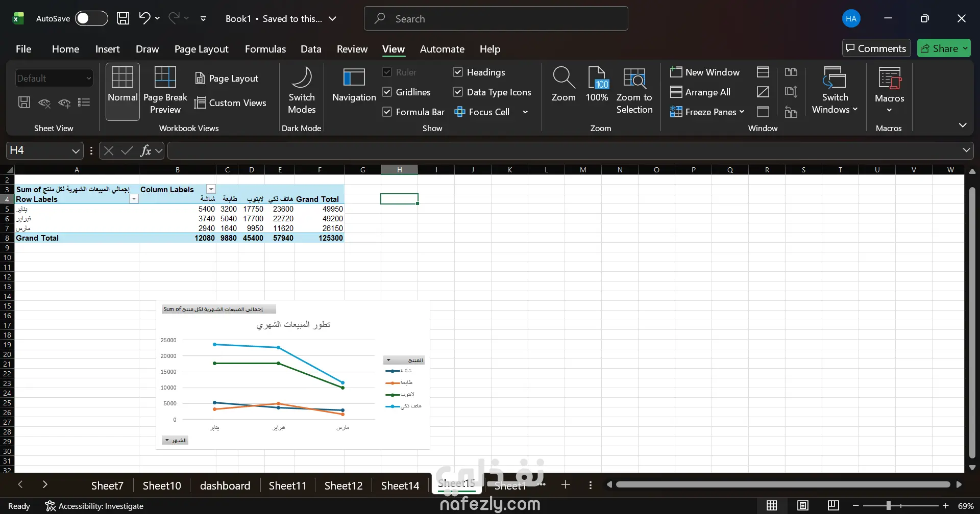Select the Sheet12 tab
Viewport: 980px width, 514px height.
coord(344,485)
